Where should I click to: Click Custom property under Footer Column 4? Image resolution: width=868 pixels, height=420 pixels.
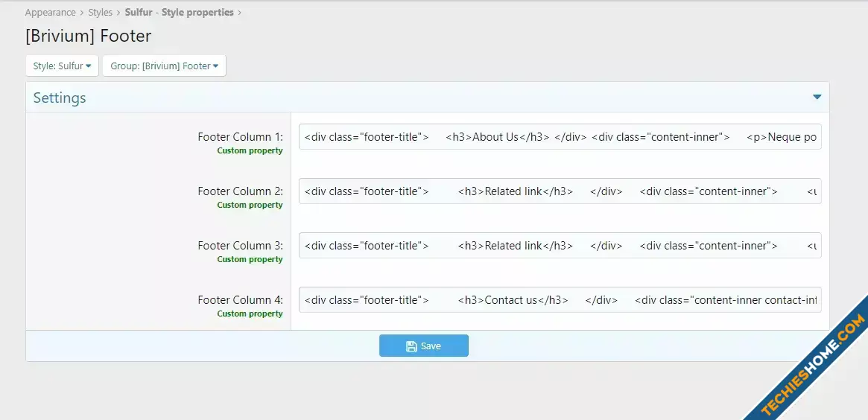pyautogui.click(x=250, y=314)
